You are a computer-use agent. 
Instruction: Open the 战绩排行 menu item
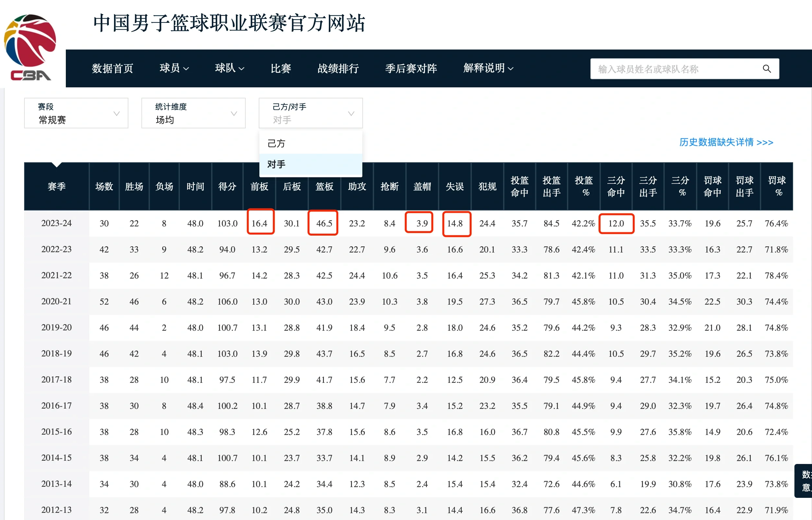coord(338,68)
